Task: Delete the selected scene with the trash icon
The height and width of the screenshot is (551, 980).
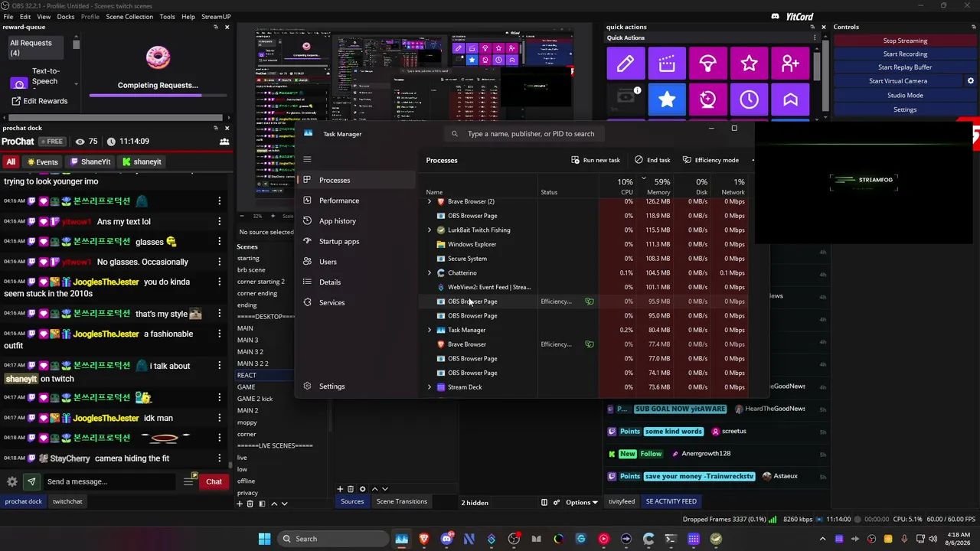Action: (250, 504)
